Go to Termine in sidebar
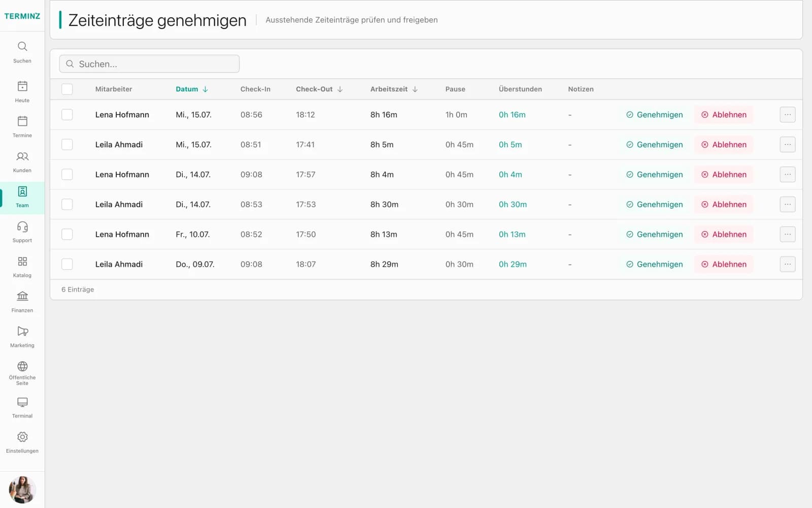812x508 pixels. tap(22, 126)
